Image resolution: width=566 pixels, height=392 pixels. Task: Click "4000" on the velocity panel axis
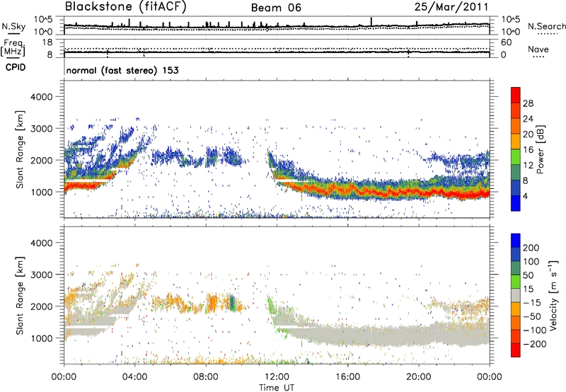click(x=41, y=243)
